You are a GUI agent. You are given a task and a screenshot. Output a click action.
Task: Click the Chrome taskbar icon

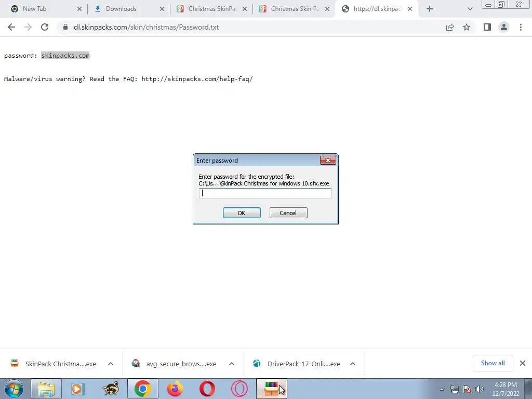coord(143,389)
